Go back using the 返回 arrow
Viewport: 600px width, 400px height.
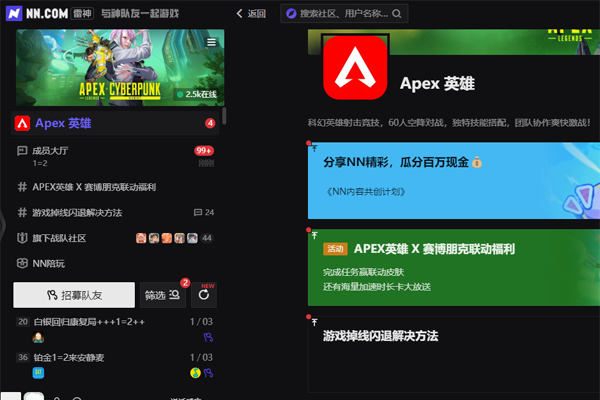tap(251, 14)
